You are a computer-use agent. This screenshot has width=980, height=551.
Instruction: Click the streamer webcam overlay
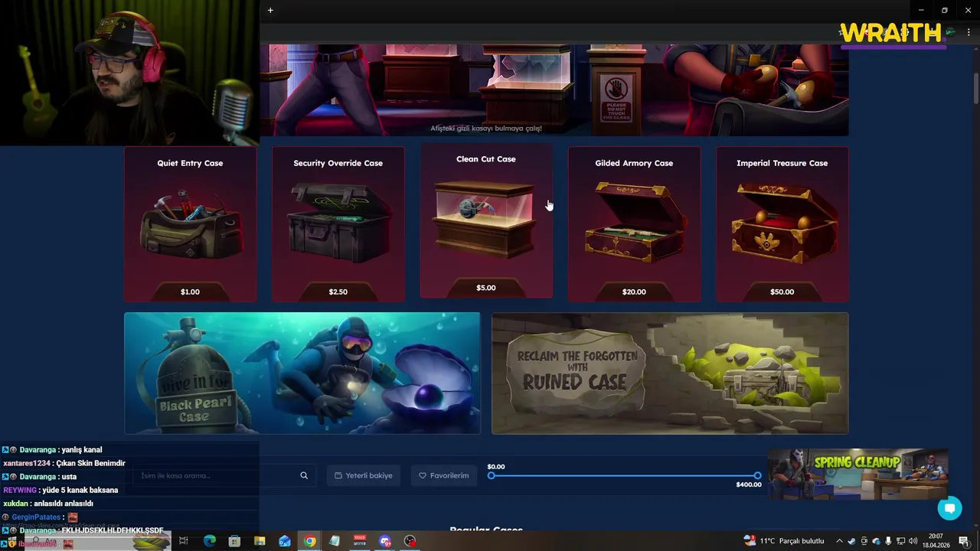coord(129,73)
